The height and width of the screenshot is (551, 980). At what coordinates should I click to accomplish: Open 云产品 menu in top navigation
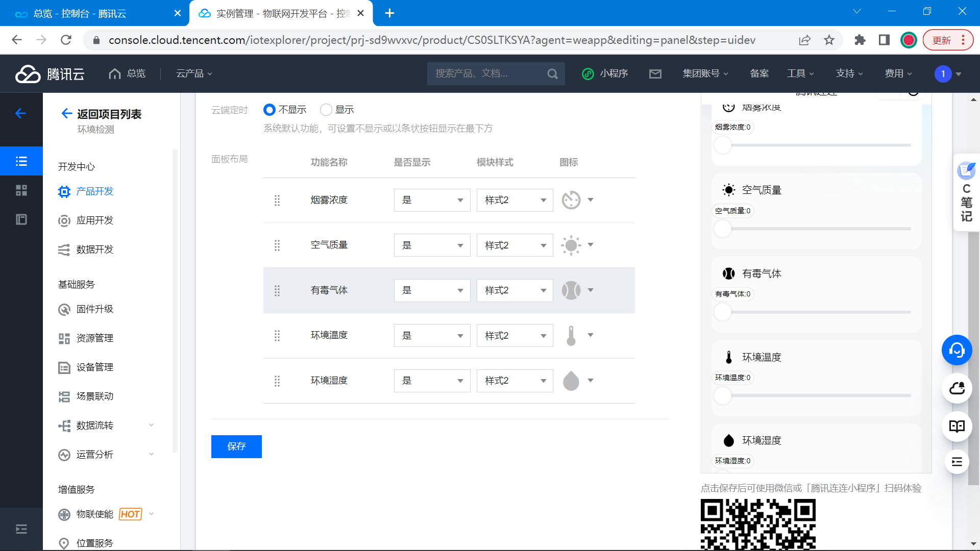click(194, 73)
